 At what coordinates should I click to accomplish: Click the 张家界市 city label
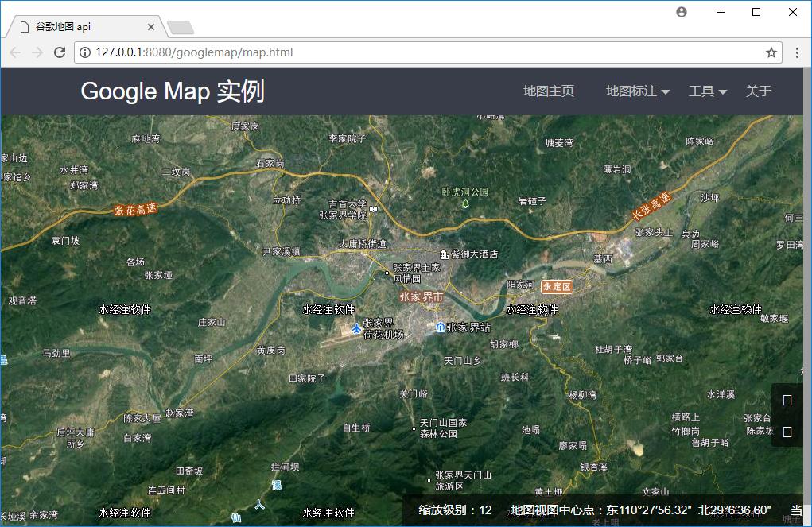pos(422,296)
